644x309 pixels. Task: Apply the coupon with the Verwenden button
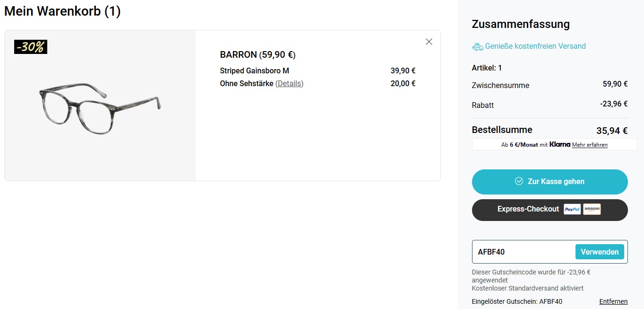pyautogui.click(x=600, y=252)
